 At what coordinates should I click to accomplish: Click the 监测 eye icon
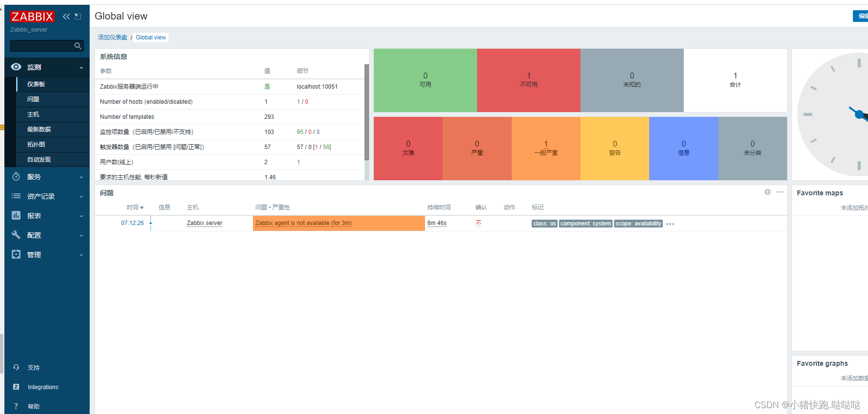16,67
